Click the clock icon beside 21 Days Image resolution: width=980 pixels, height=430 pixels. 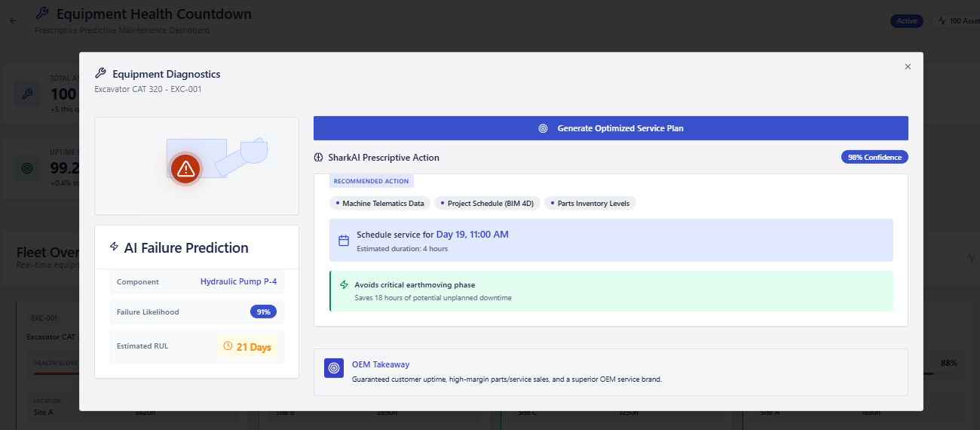point(228,346)
